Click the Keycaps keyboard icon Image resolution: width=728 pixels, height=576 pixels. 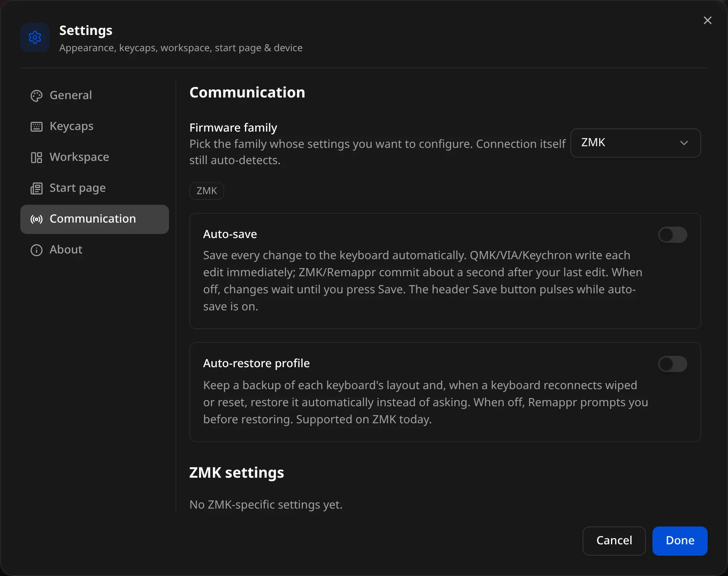(x=37, y=127)
